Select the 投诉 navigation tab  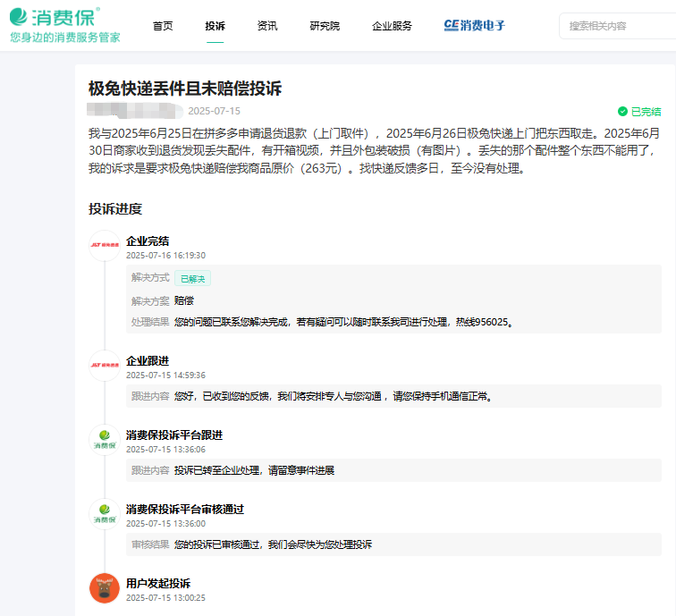point(215,26)
